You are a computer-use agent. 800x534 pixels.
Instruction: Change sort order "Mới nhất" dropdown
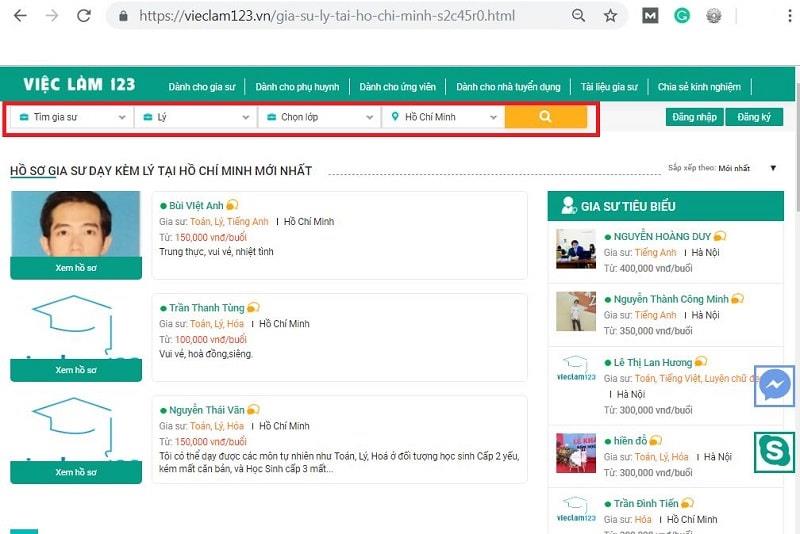[746, 168]
